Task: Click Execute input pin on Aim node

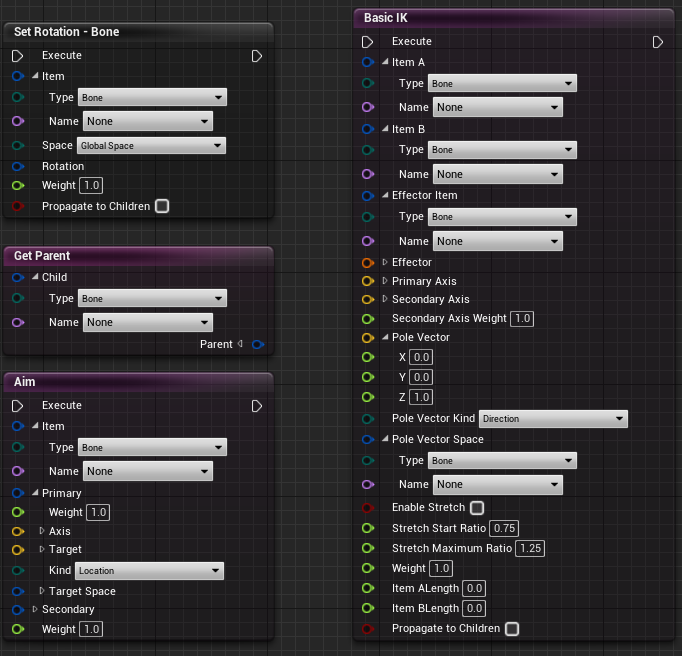Action: pyautogui.click(x=17, y=406)
